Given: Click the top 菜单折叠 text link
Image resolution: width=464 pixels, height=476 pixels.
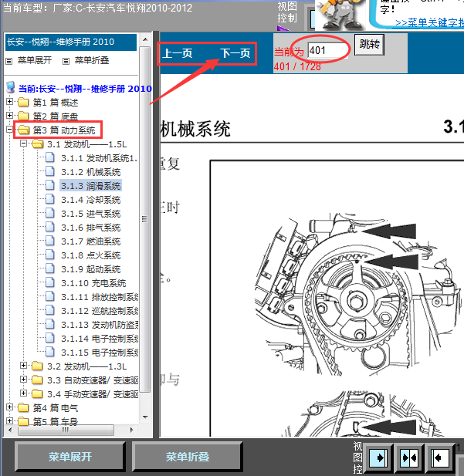Looking at the screenshot, I should tap(92, 60).
